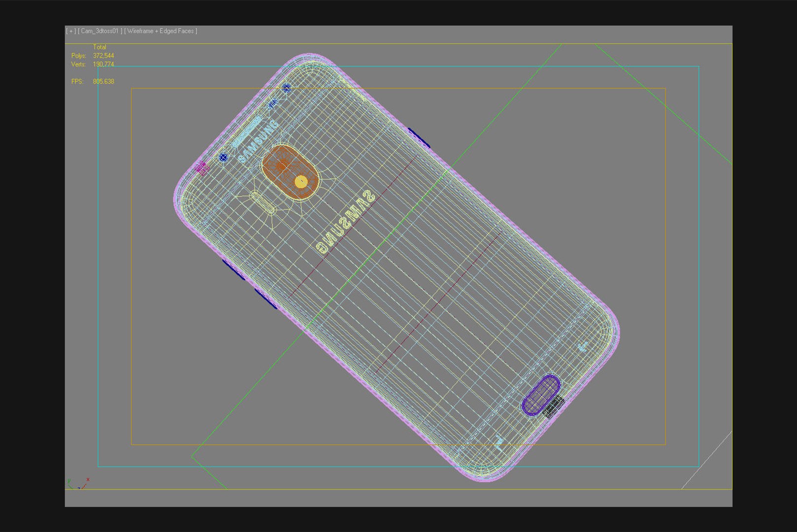Open the [+] viewport general menu

[71, 31]
